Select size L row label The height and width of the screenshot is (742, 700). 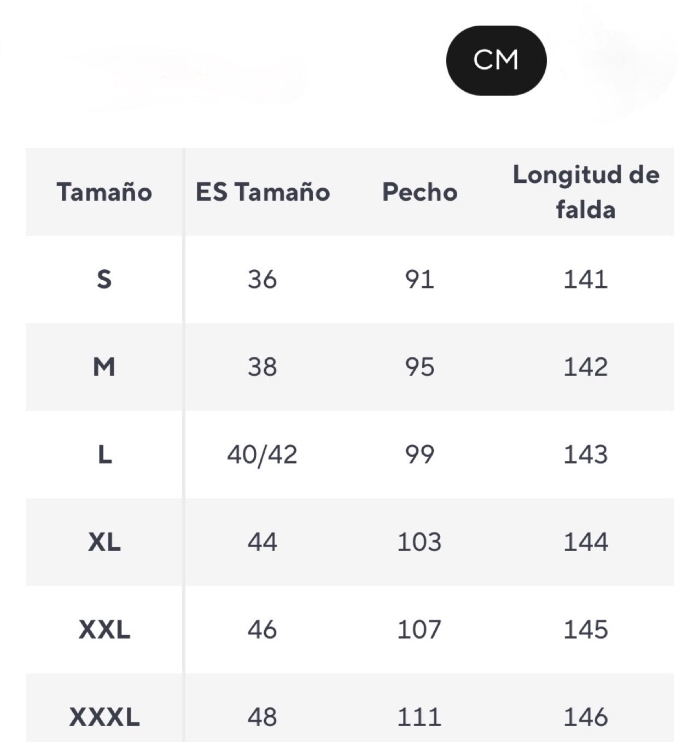click(x=104, y=455)
